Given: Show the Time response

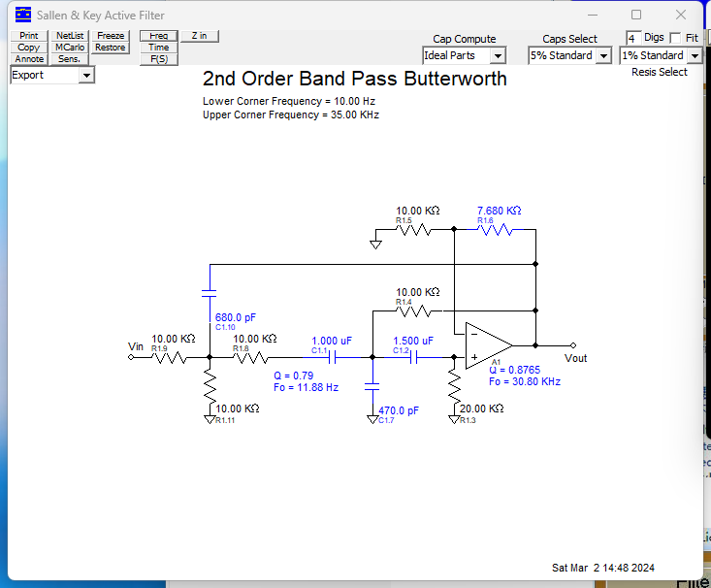Looking at the screenshot, I should coord(159,48).
